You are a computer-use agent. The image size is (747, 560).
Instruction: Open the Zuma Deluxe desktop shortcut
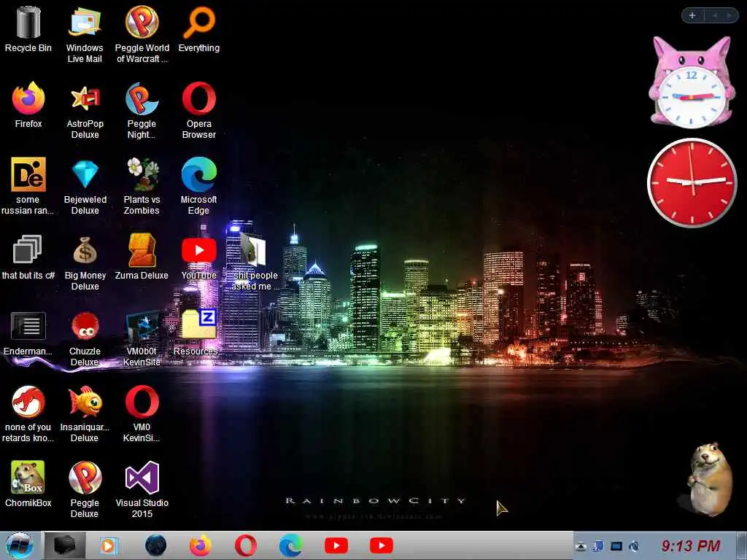142,257
